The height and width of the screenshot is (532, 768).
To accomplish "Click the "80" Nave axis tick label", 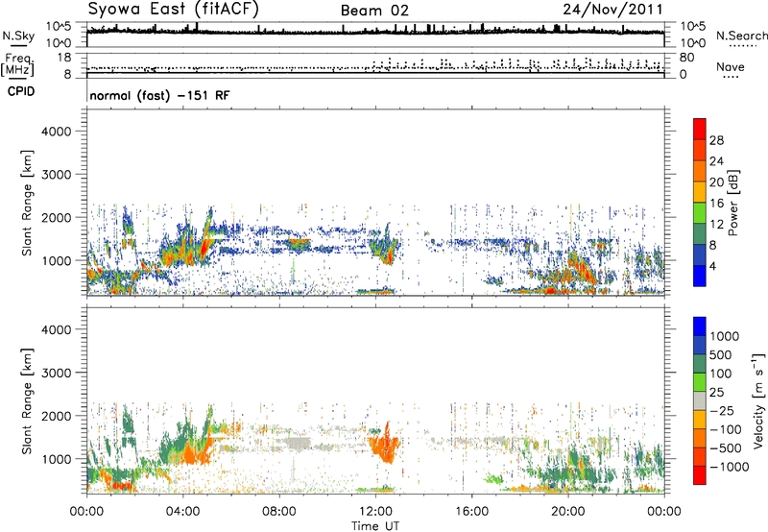I will (686, 58).
